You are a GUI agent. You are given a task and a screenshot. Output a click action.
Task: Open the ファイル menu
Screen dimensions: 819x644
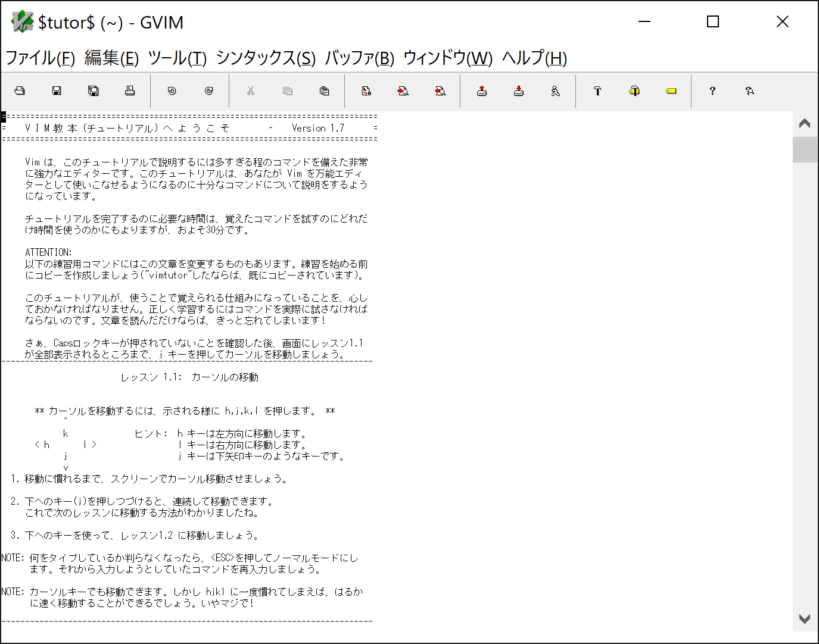tap(39, 58)
